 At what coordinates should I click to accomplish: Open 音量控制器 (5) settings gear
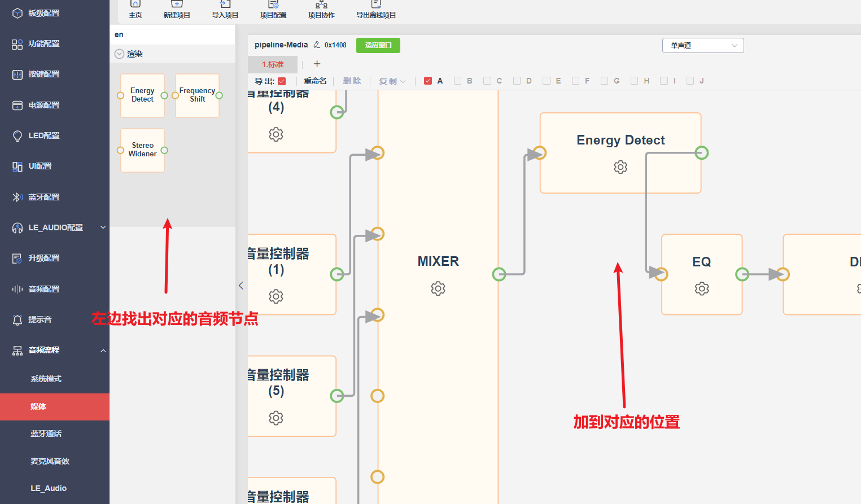(x=276, y=418)
